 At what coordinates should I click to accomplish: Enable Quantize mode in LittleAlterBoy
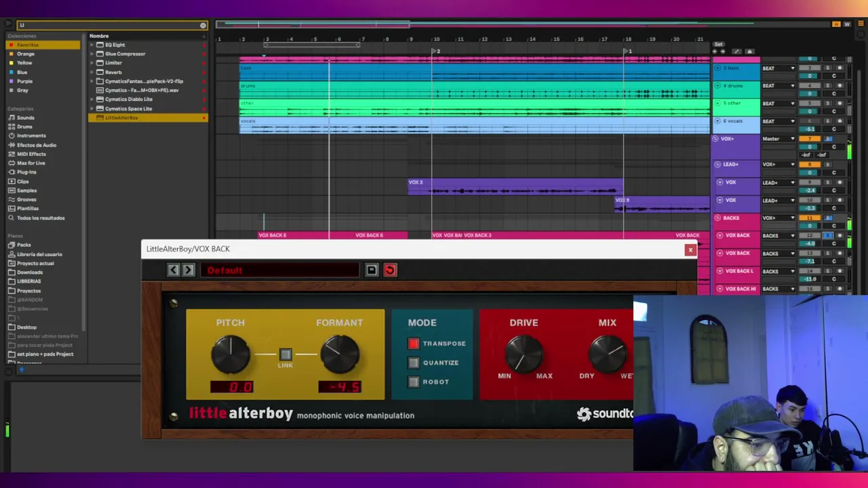pos(414,363)
